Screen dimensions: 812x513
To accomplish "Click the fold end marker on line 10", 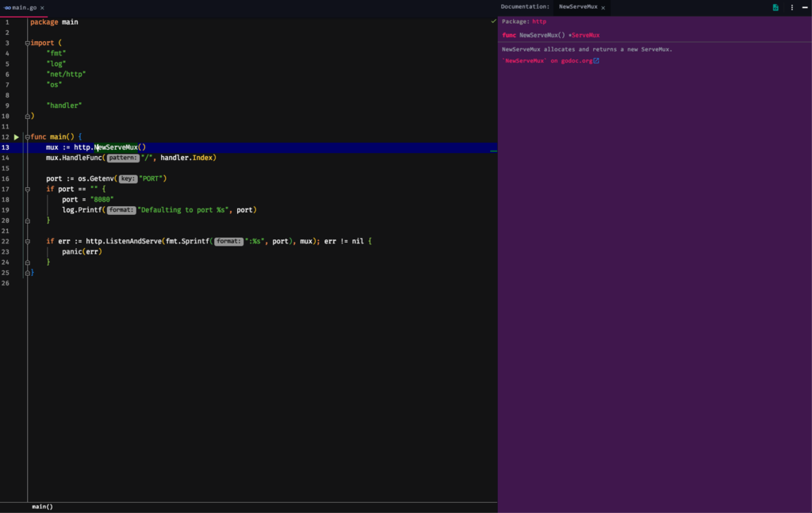I will pos(28,117).
